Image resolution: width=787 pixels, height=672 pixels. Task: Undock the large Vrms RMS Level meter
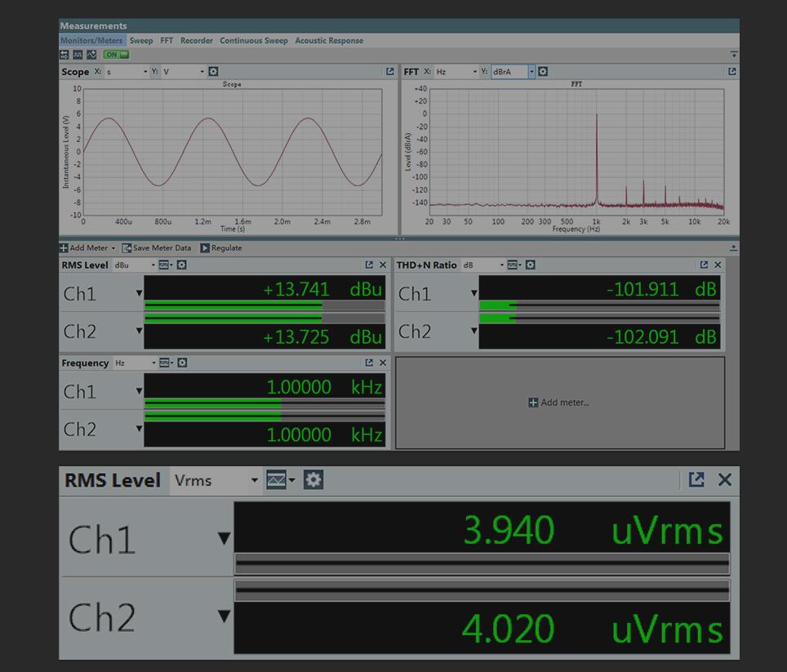click(x=696, y=480)
